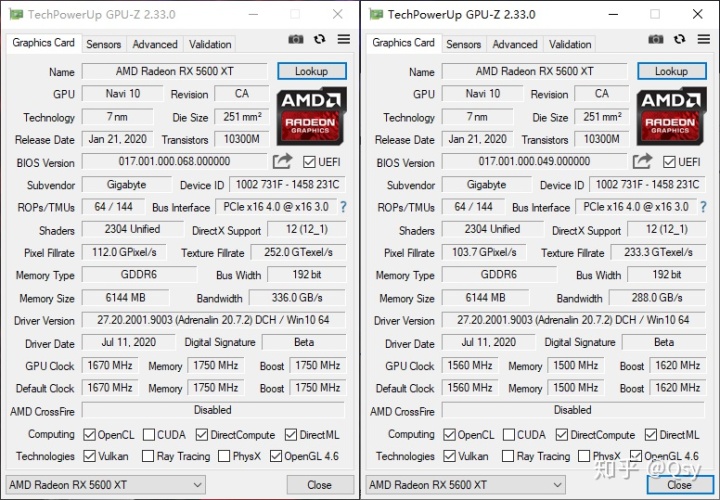
Task: Select Graphics Card tab in right window
Action: tap(404, 43)
